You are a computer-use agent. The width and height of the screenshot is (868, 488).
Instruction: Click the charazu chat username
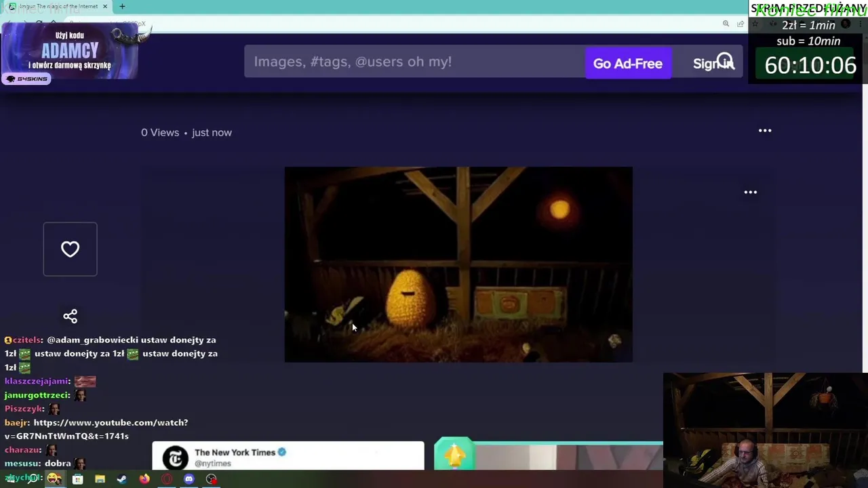tap(23, 449)
